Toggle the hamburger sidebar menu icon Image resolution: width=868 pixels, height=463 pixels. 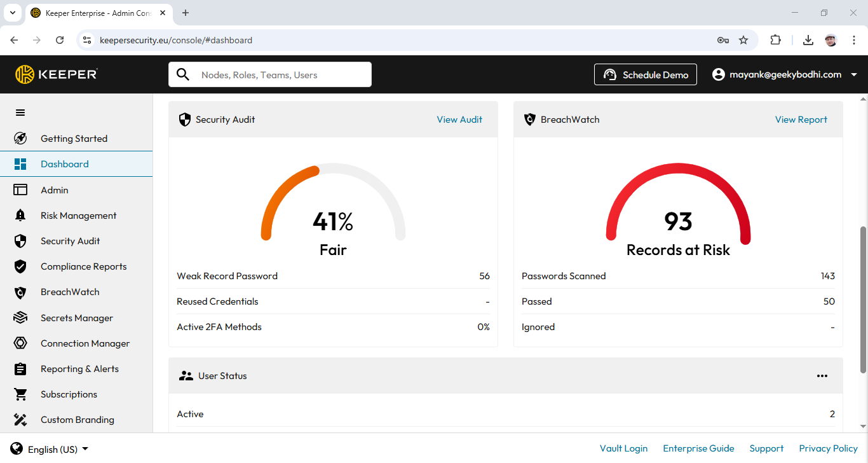pyautogui.click(x=20, y=113)
